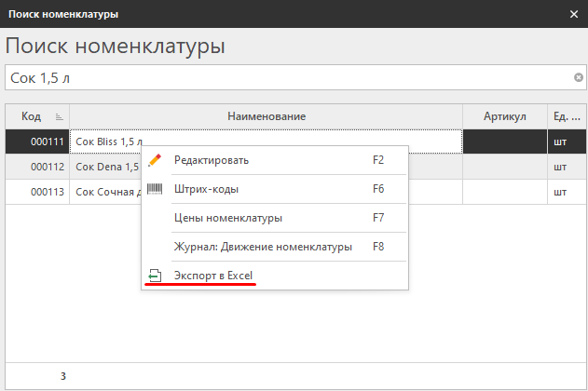Click the sort icon in the Код header
The image size is (588, 391).
tap(59, 116)
